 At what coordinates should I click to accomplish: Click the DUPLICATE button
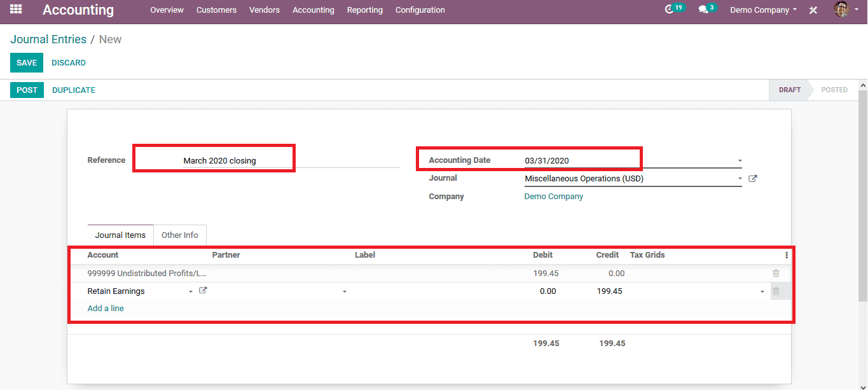pos(74,90)
